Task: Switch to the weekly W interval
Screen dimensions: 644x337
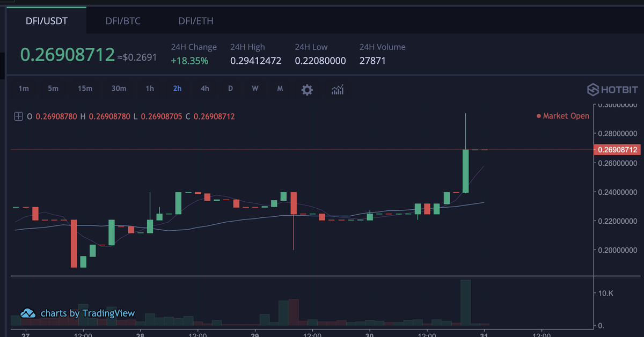Action: [255, 89]
